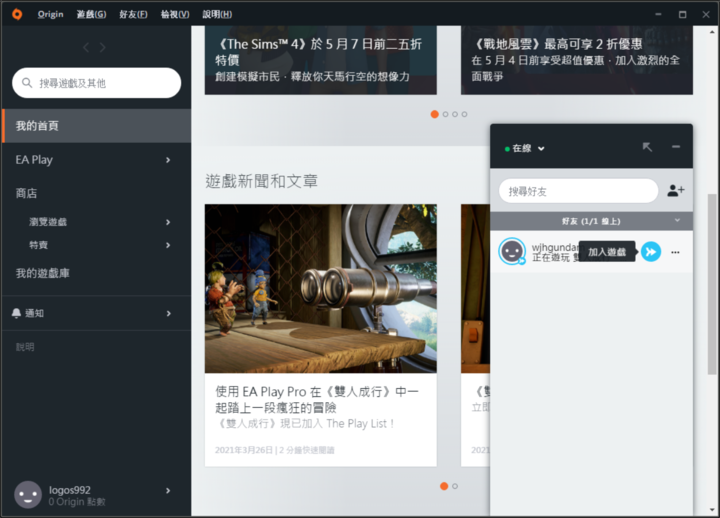This screenshot has height=518, width=720.
Task: Expand the EA Play submenu chevron
Action: point(168,160)
